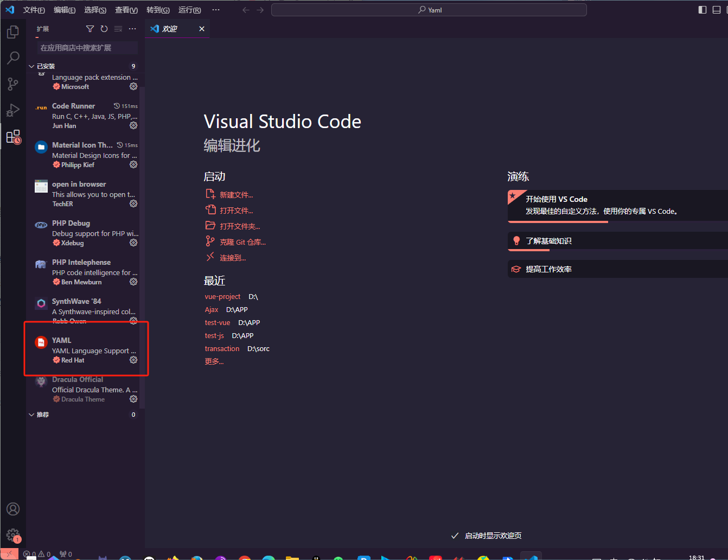This screenshot has height=560, width=728.
Task: Open the title bar overflow menu (…)
Action: 216,10
